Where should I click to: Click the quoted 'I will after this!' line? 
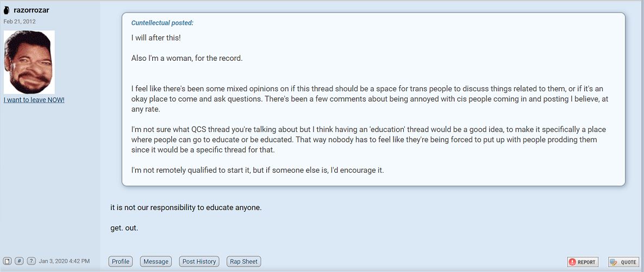(x=156, y=38)
